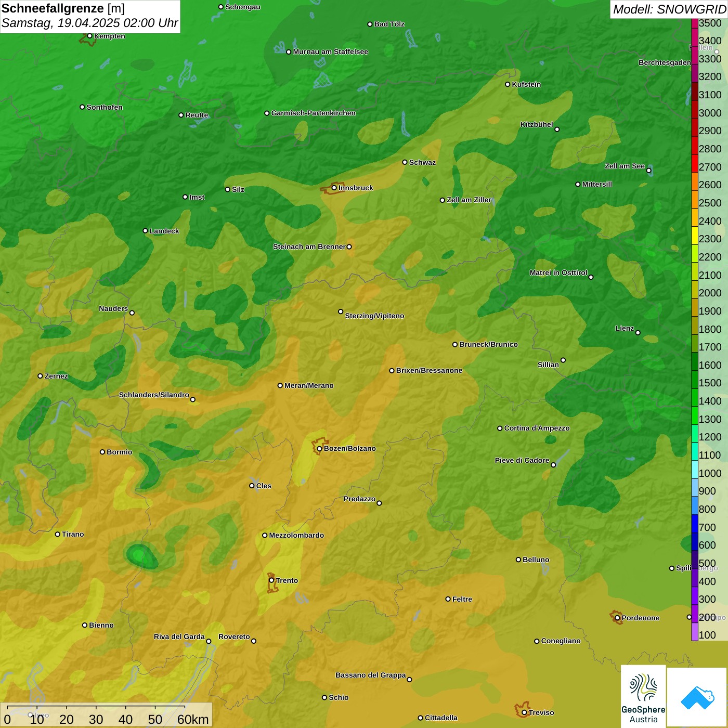728x728 pixels.
Task: Click the Conegliano label
Action: coord(561,641)
